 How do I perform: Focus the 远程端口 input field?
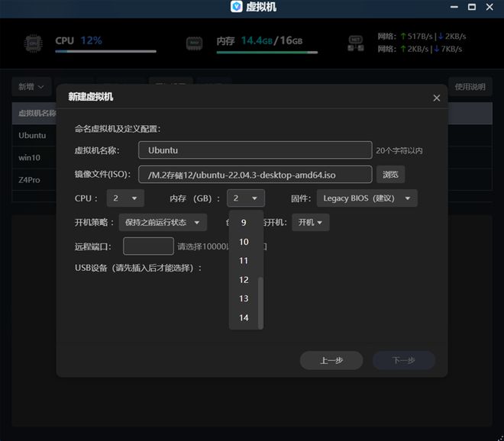[x=148, y=246]
